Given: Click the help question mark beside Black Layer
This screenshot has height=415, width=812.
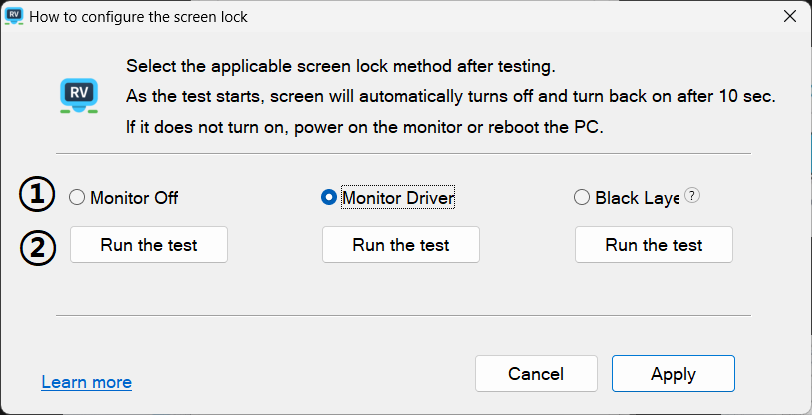Looking at the screenshot, I should click(692, 197).
